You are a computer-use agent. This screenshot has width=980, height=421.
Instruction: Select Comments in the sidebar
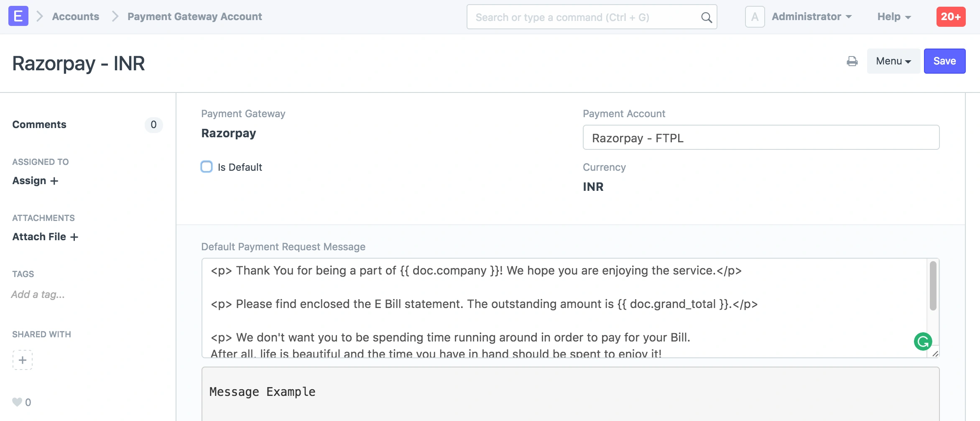tap(39, 124)
